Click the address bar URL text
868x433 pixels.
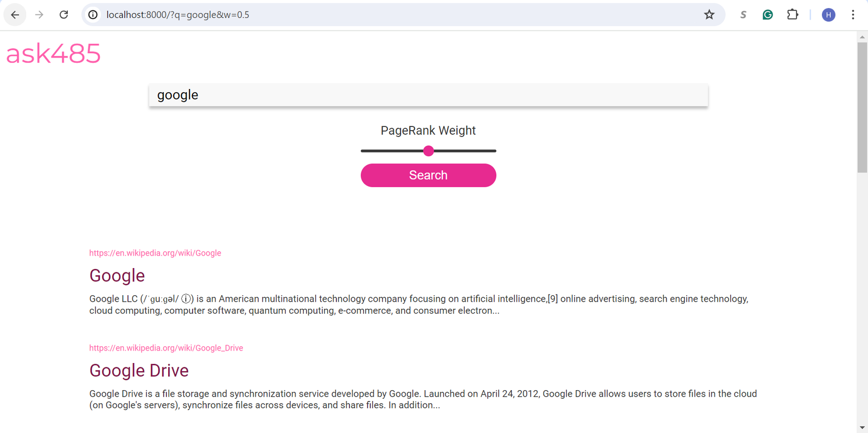pos(178,15)
